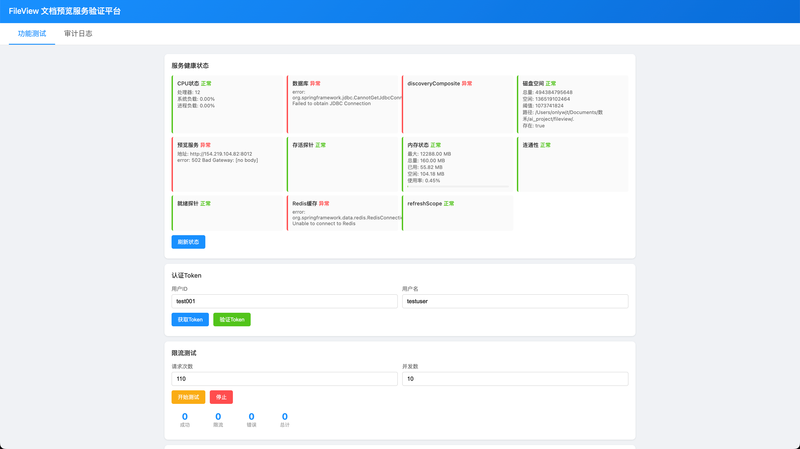Viewport: 800px width, 449px height.
Task: Click the 'Unable to connect to Redis' message
Action: click(x=324, y=223)
